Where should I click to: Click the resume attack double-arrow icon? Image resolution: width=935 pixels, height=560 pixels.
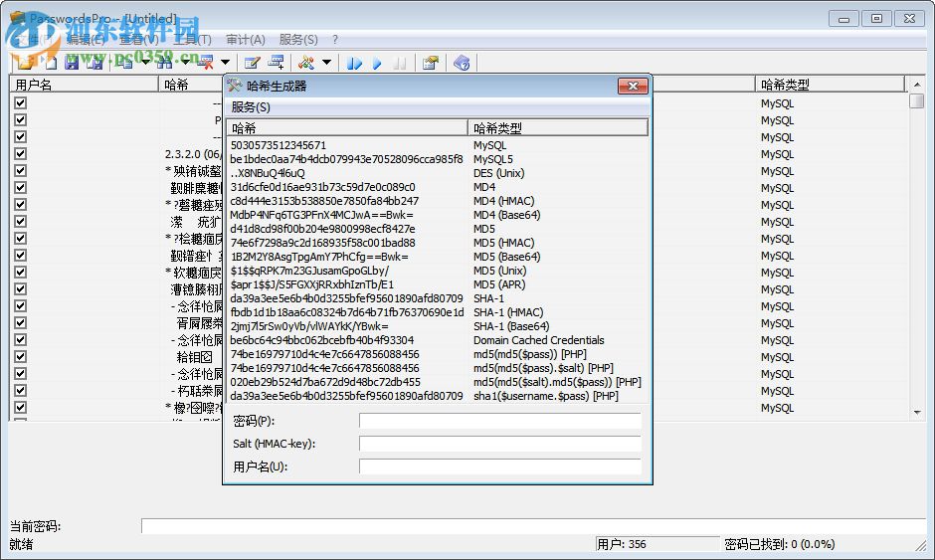click(x=354, y=63)
